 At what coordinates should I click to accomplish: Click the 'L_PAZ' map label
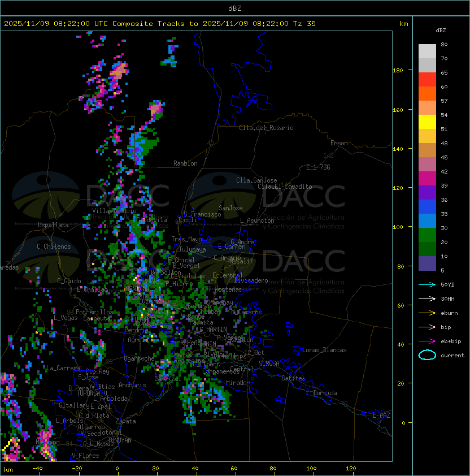(381, 416)
